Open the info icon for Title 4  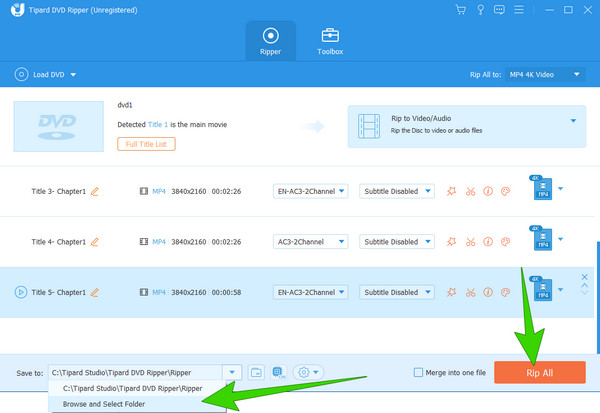click(488, 242)
